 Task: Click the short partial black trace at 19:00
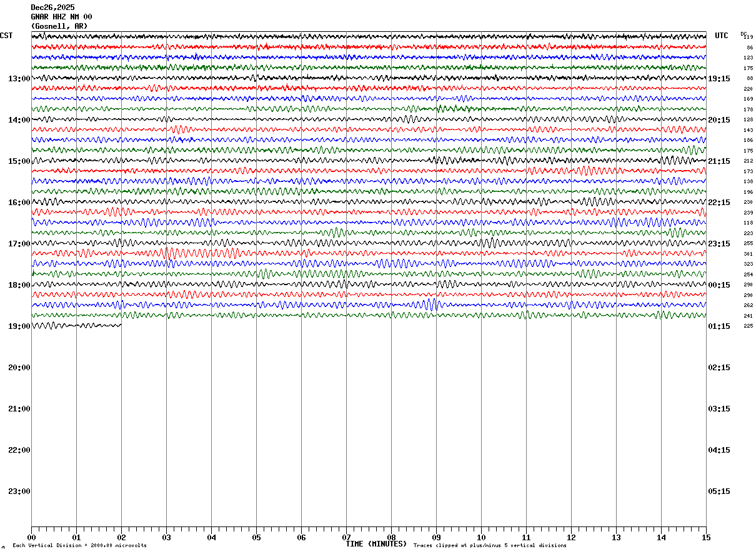76,325
